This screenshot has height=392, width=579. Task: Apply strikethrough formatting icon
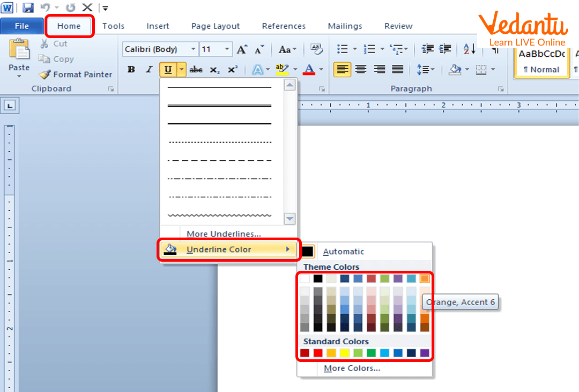pos(196,70)
